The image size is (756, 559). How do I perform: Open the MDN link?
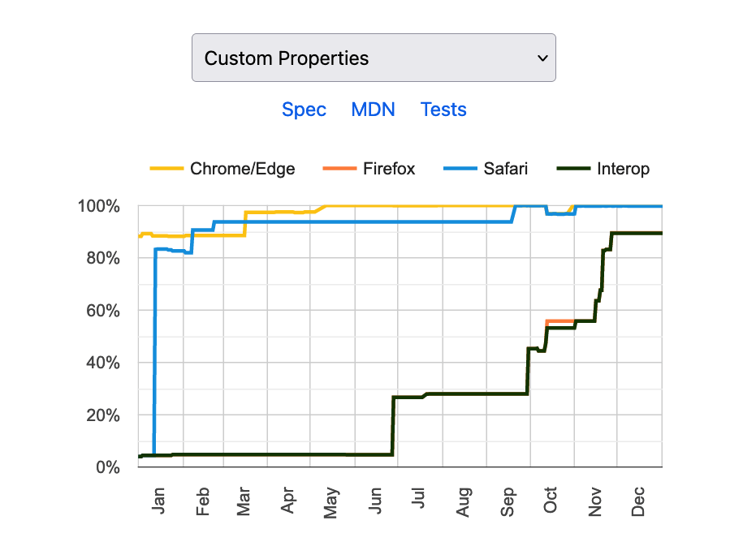[x=373, y=110]
